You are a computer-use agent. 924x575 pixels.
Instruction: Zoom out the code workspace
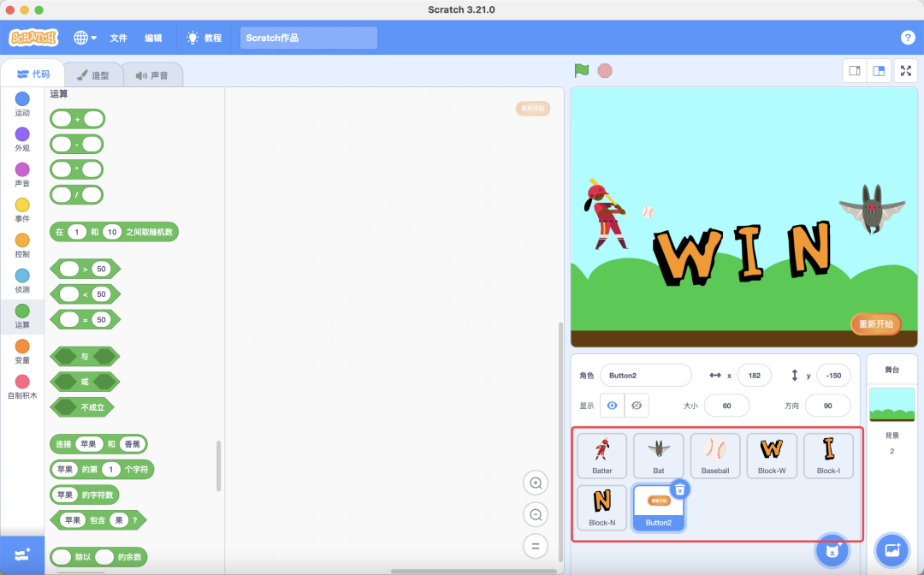536,514
